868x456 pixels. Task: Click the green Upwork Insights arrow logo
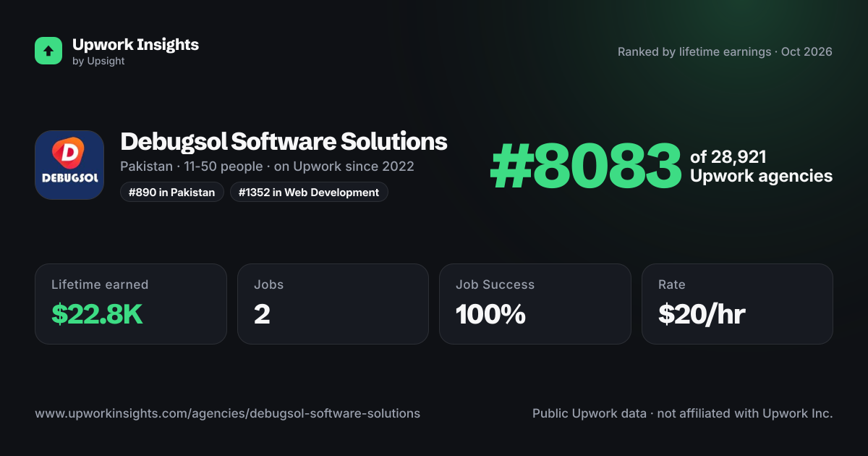[x=48, y=51]
